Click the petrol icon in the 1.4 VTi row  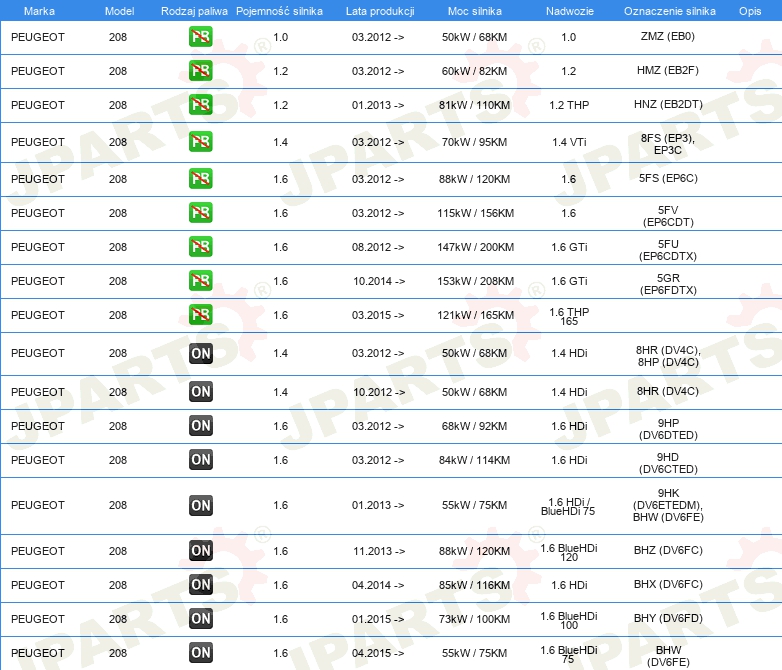tap(200, 142)
